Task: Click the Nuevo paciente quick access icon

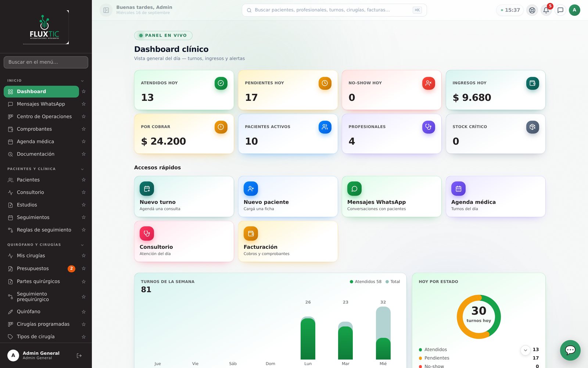Action: coord(251,189)
